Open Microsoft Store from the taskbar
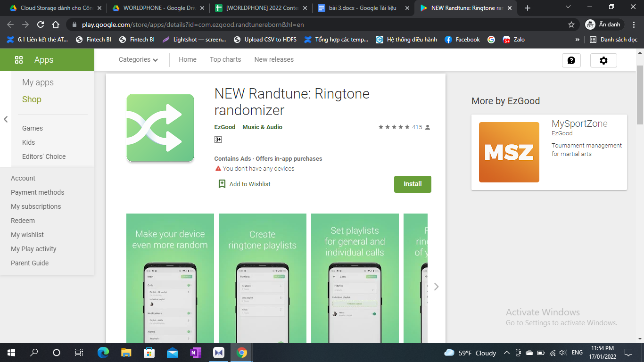Image resolution: width=644 pixels, height=362 pixels. click(x=149, y=353)
